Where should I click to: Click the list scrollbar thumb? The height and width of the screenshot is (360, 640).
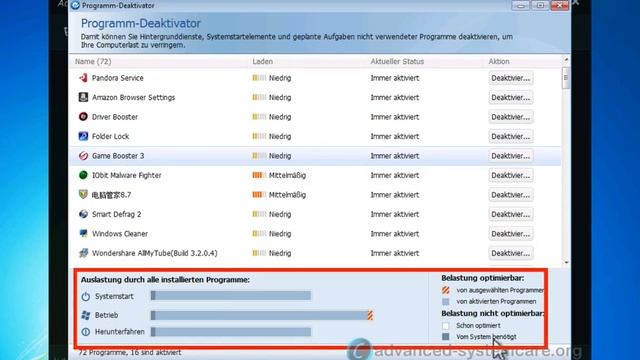(566, 78)
